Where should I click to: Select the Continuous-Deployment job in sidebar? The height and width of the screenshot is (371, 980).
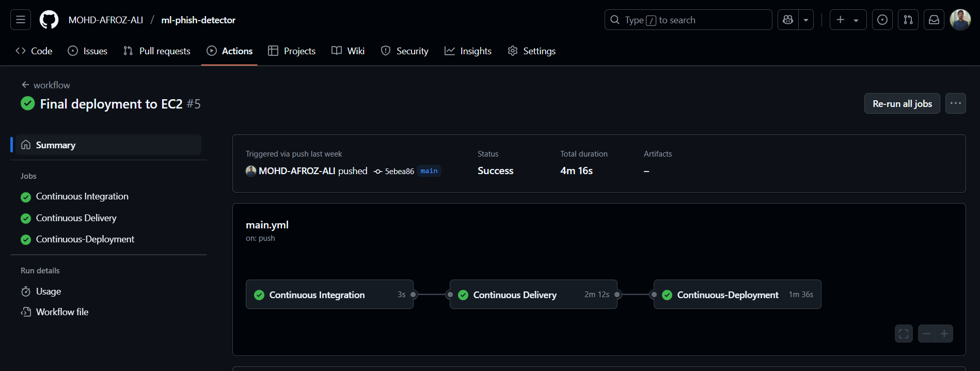click(x=85, y=239)
